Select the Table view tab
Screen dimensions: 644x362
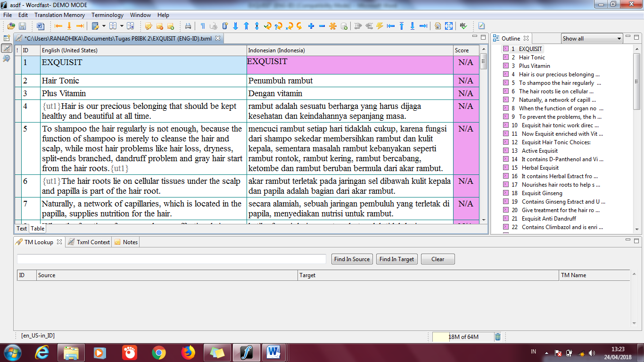pyautogui.click(x=38, y=229)
